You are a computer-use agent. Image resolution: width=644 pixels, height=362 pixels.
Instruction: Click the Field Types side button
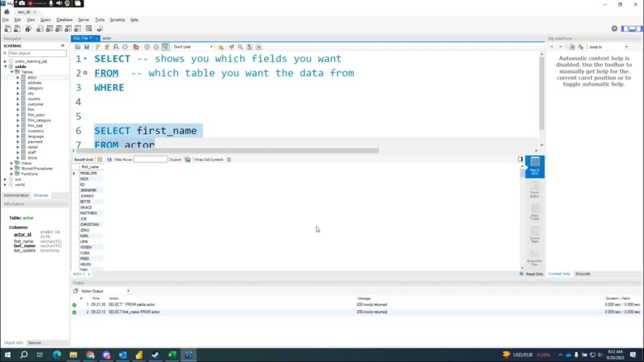tap(535, 212)
